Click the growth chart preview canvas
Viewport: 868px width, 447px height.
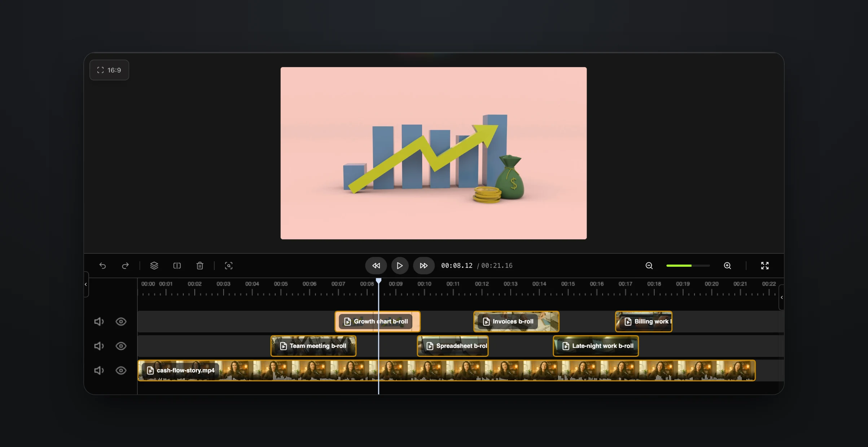point(434,153)
